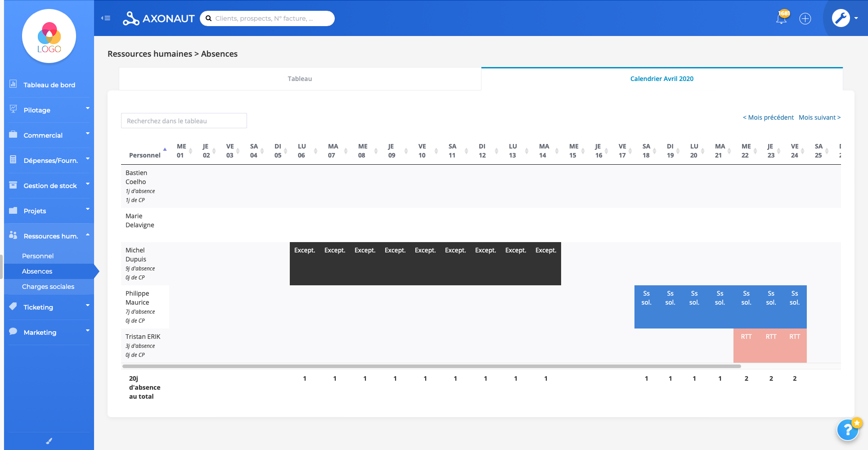Screen dimensions: 868x450
Task: Click the Axonaut logo icon in the top bar
Action: [130, 18]
